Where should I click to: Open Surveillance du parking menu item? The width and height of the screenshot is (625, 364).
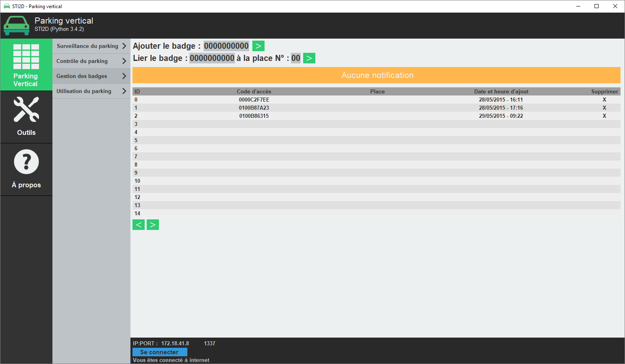(91, 46)
